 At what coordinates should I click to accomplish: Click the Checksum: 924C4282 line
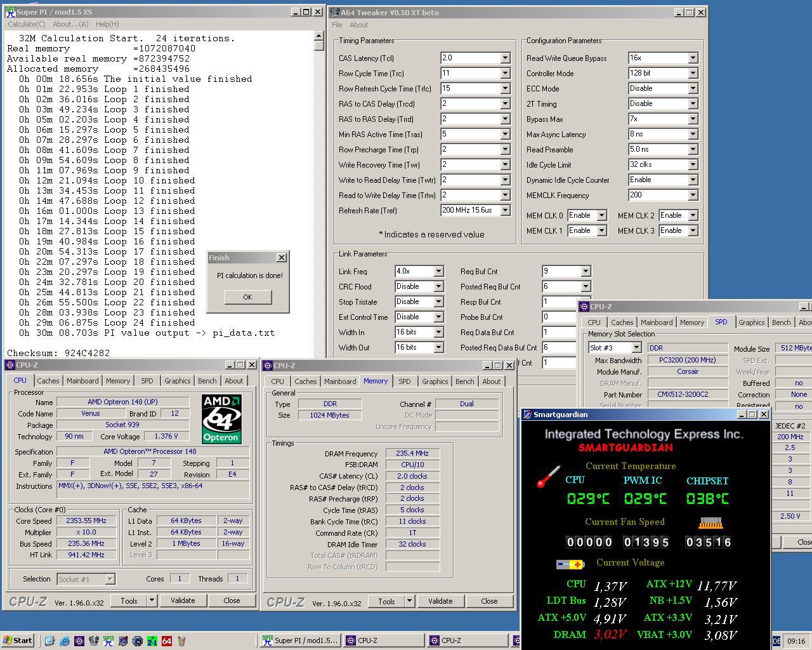click(x=58, y=353)
